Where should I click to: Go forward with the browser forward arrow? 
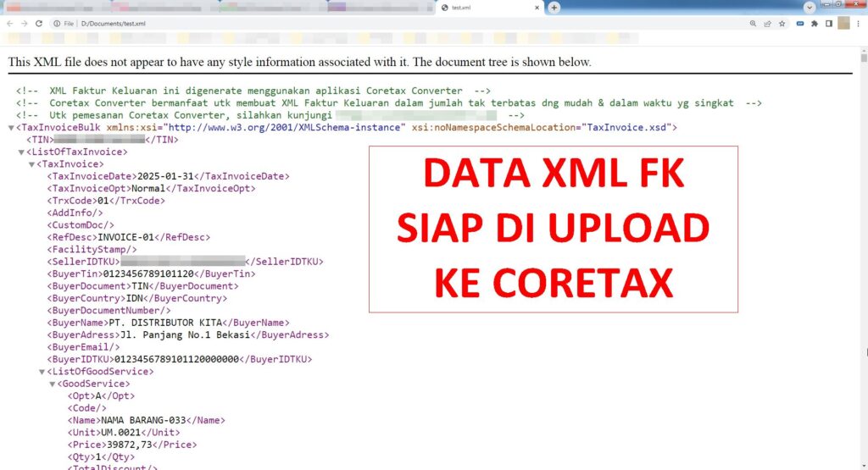[24, 24]
